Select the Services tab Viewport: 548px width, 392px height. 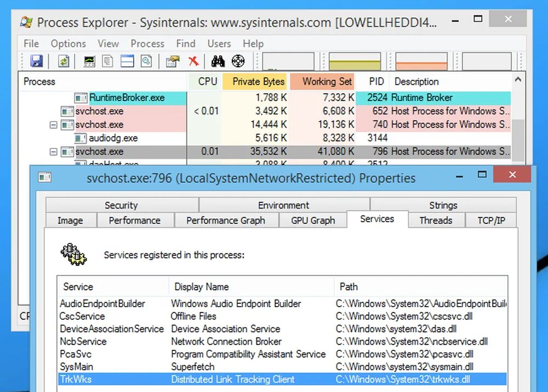click(377, 219)
